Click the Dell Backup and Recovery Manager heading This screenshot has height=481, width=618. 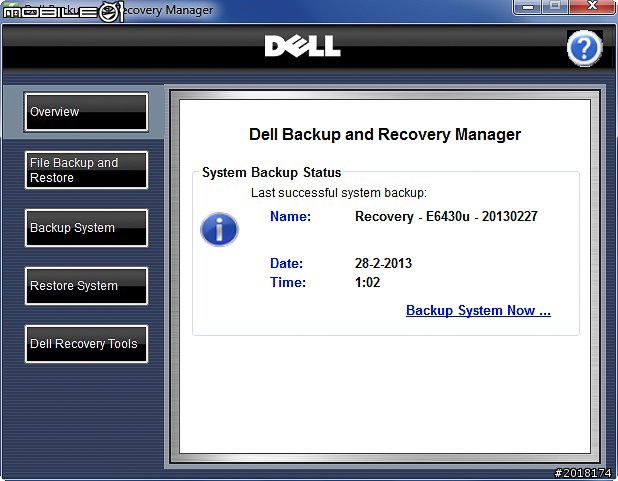(x=385, y=134)
